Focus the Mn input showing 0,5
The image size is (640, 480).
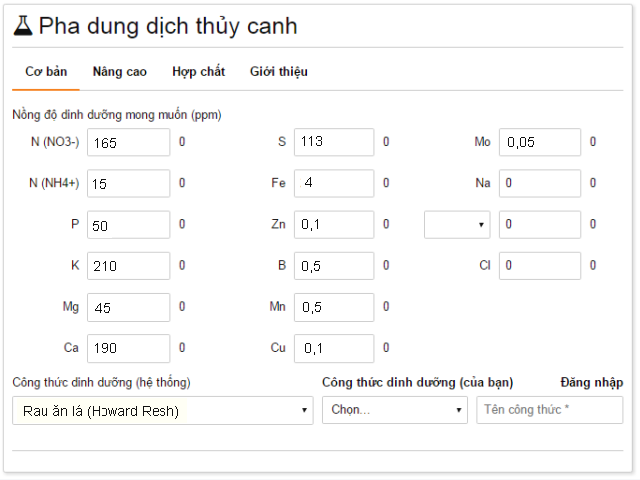click(x=334, y=307)
